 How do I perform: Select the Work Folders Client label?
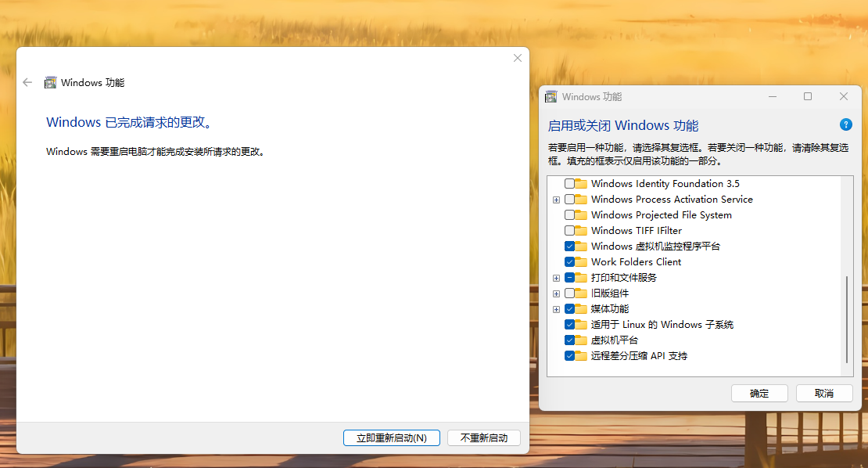tap(636, 262)
